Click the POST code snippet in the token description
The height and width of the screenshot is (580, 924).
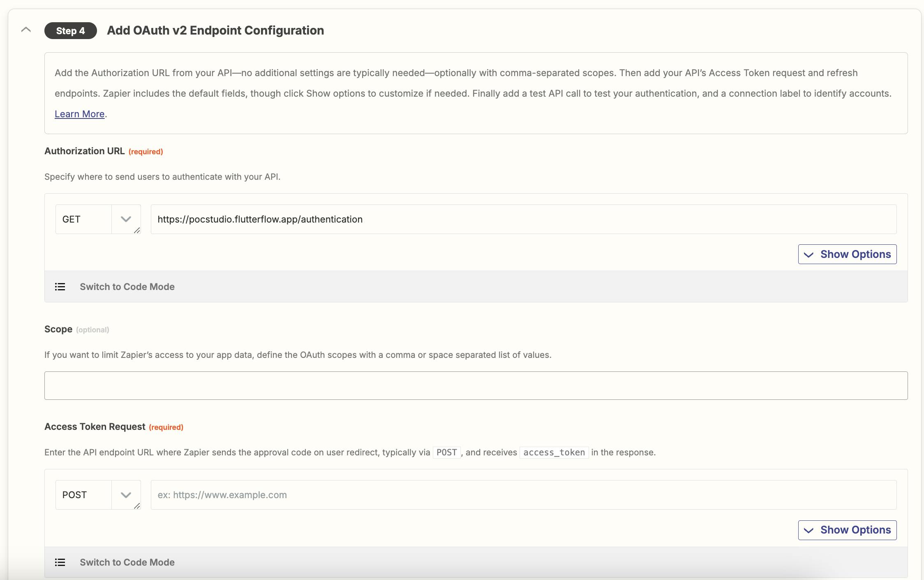click(446, 452)
